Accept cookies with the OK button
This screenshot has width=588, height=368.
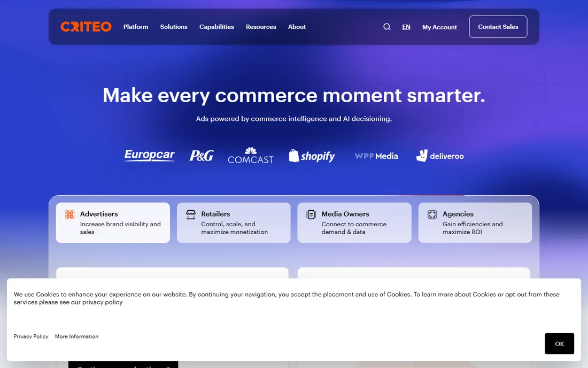[559, 343]
